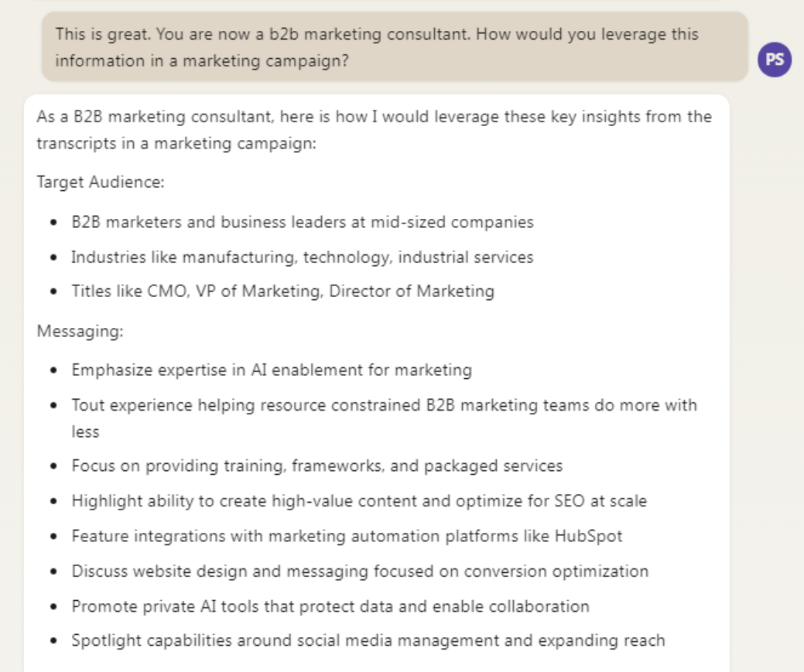The height and width of the screenshot is (672, 804).
Task: Click the manufacturing, technology, industrial services bullet
Action: [302, 257]
